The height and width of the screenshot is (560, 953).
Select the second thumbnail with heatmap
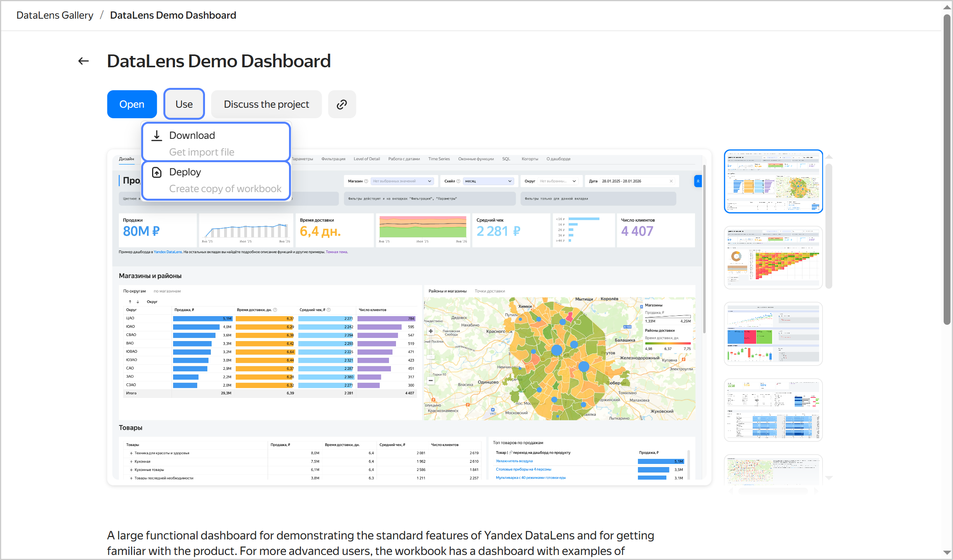click(x=773, y=257)
